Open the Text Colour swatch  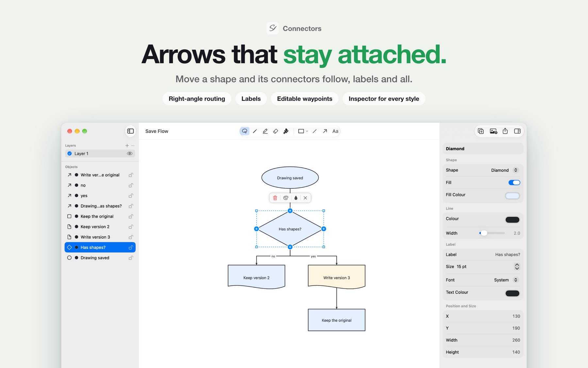(512, 293)
